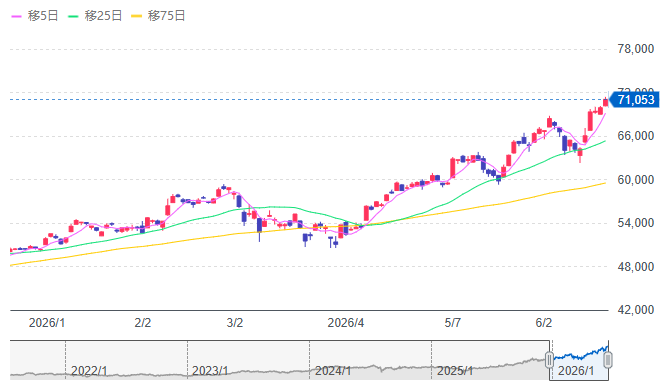This screenshot has width=660, height=383.
Task: Click the highlighted 2026/1 navigator range
Action: tap(579, 360)
